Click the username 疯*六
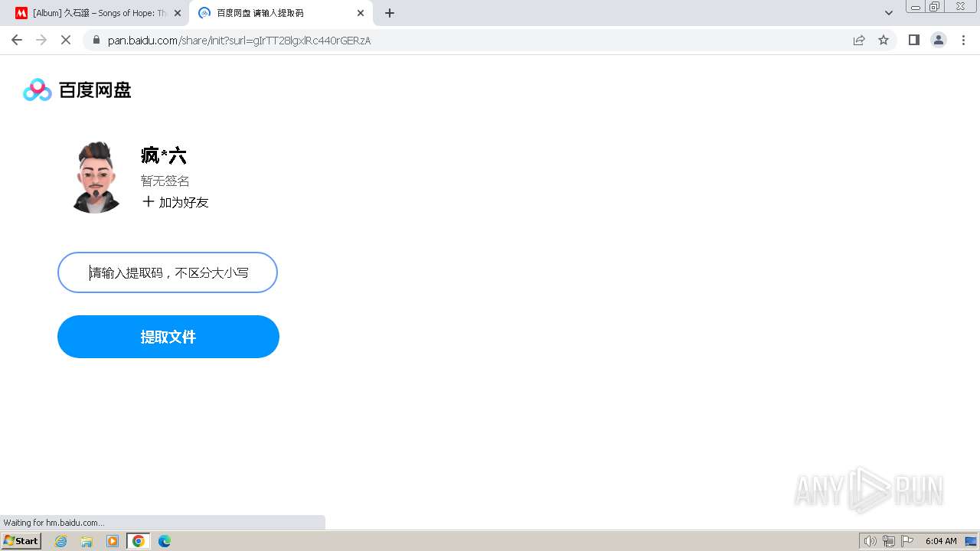This screenshot has width=980, height=551. click(x=164, y=156)
